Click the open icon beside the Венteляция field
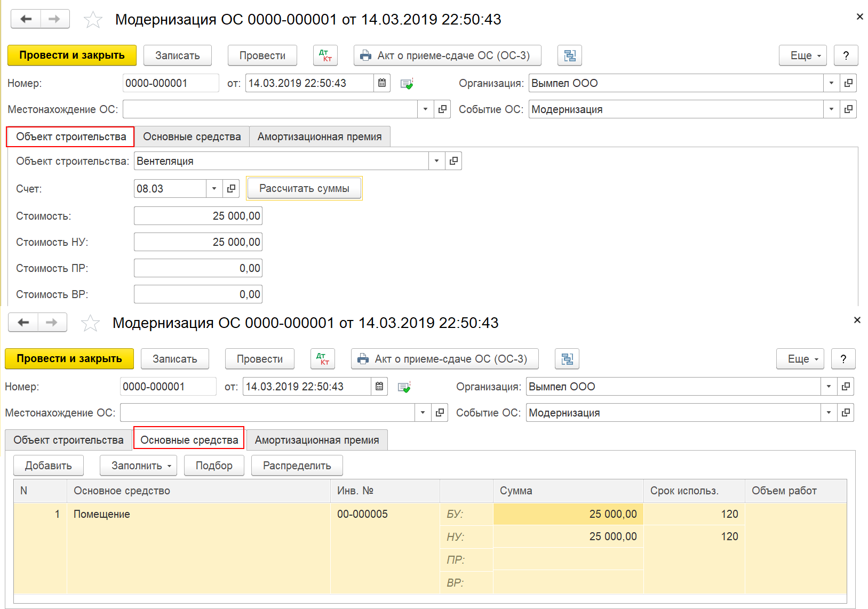This screenshot has height=609, width=868. pos(453,161)
